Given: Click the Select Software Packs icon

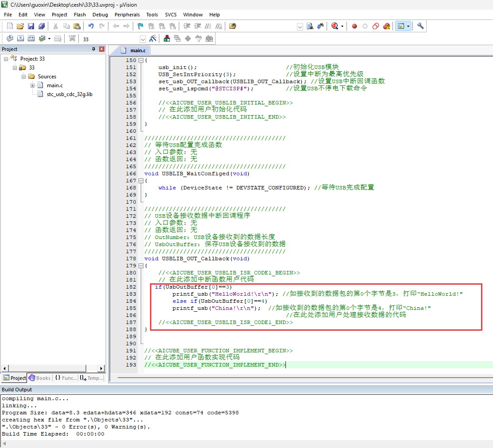Looking at the screenshot, I should point(199,39).
